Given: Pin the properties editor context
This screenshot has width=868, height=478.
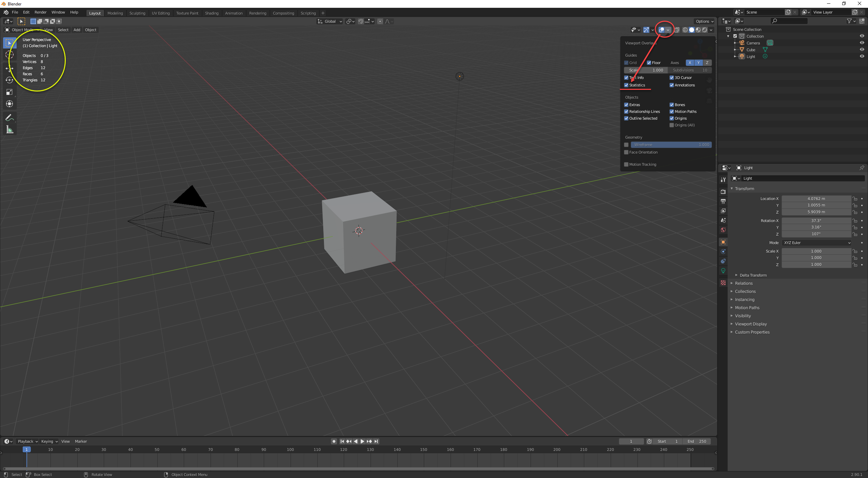Looking at the screenshot, I should coord(862,168).
